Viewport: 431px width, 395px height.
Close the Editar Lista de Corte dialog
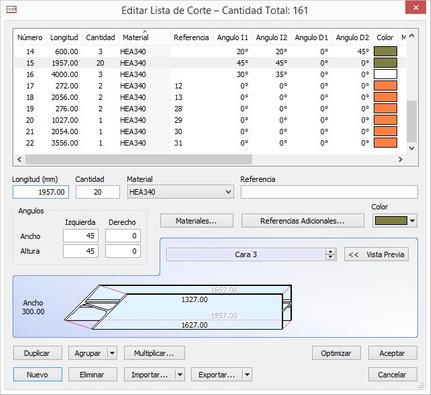416,7
